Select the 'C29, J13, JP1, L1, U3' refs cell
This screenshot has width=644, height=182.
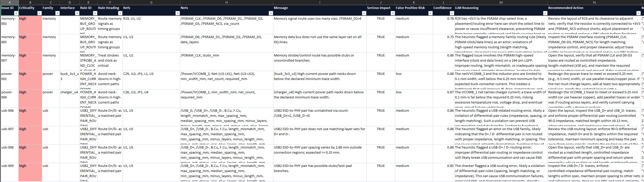point(151,80)
